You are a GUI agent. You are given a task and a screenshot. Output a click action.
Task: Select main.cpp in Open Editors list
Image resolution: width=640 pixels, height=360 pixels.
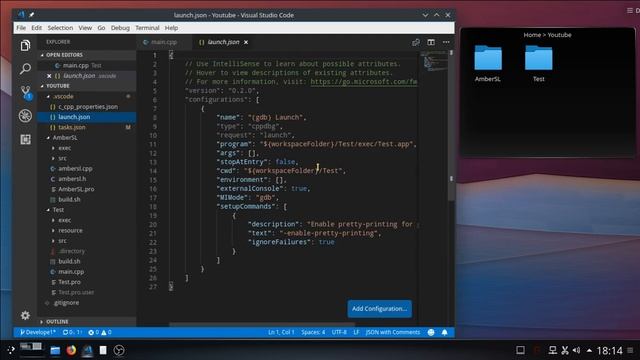(87, 65)
